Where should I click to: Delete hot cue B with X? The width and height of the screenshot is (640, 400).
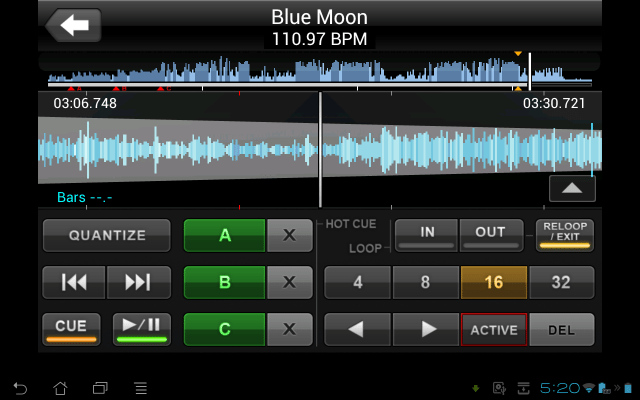tap(289, 282)
